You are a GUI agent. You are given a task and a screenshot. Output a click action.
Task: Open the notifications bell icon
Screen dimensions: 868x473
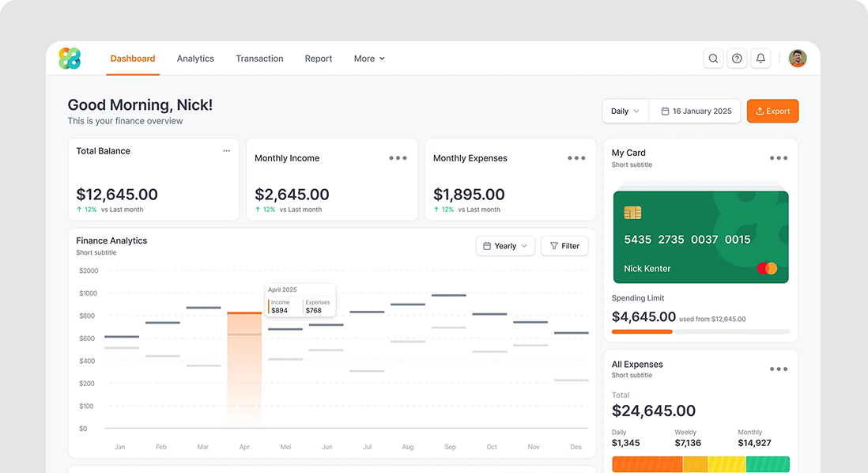(760, 59)
